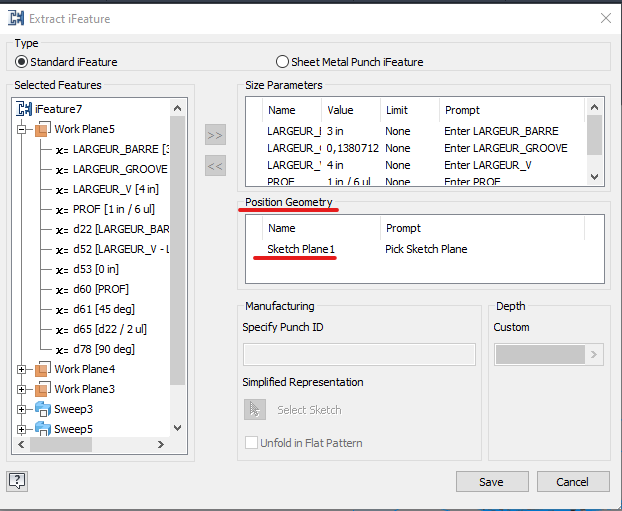The width and height of the screenshot is (622, 511).
Task: Click the Cancel button
Action: point(572,482)
